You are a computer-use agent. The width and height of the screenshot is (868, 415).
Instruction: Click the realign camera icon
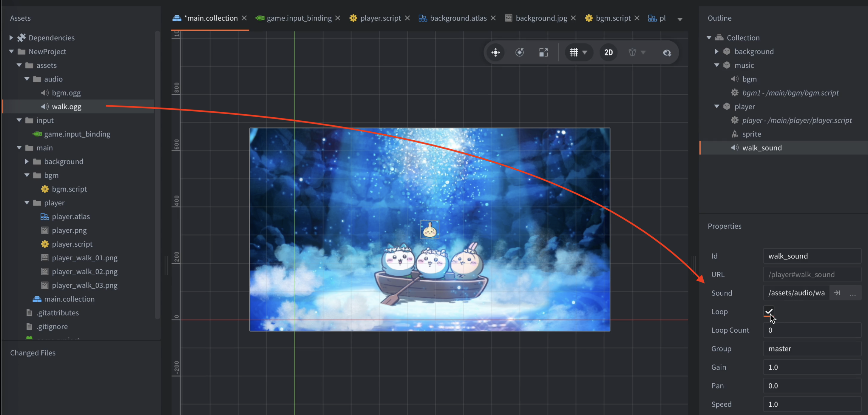[667, 53]
